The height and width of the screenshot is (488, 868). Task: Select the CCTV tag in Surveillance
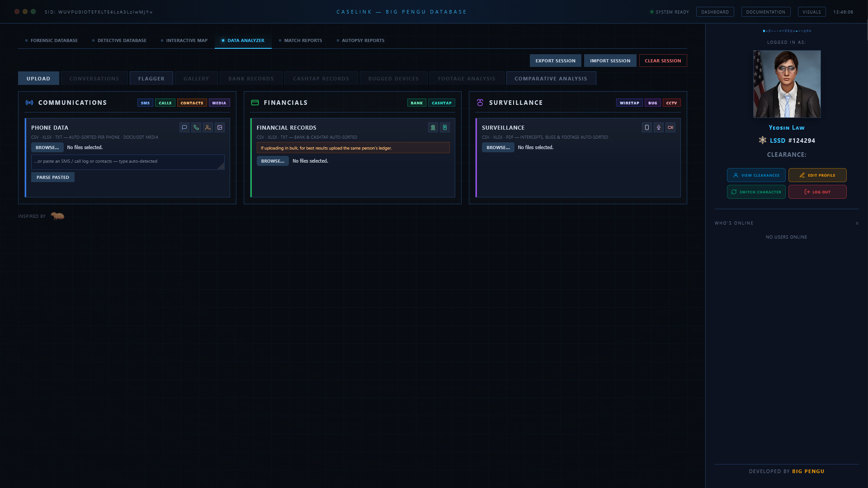[x=672, y=103]
